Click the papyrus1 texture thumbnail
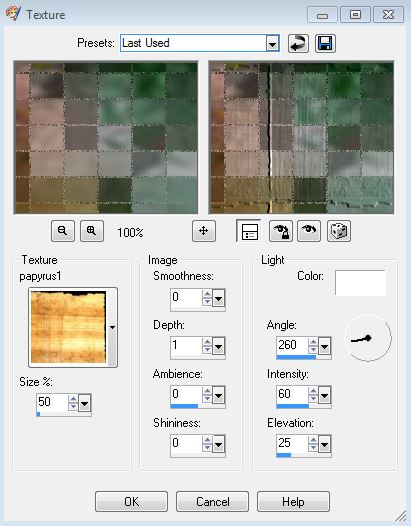This screenshot has height=526, width=411. (x=68, y=327)
